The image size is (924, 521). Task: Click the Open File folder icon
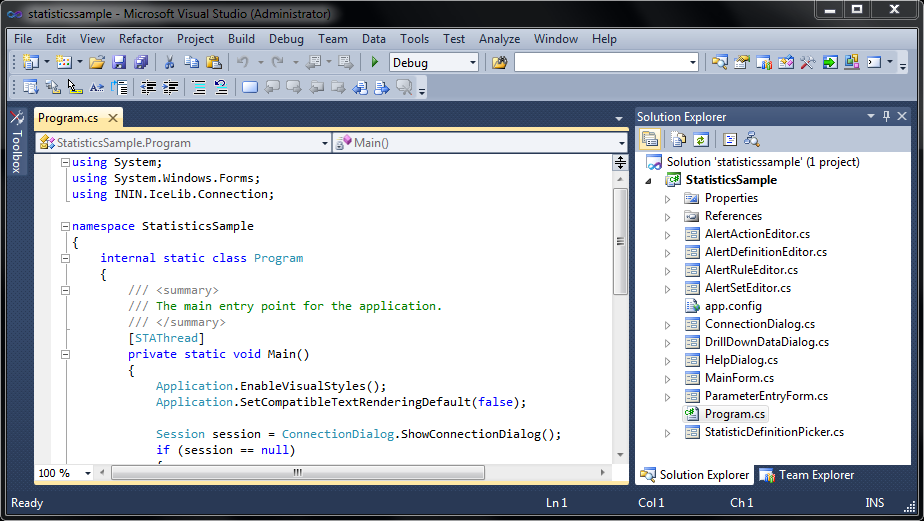pyautogui.click(x=97, y=62)
